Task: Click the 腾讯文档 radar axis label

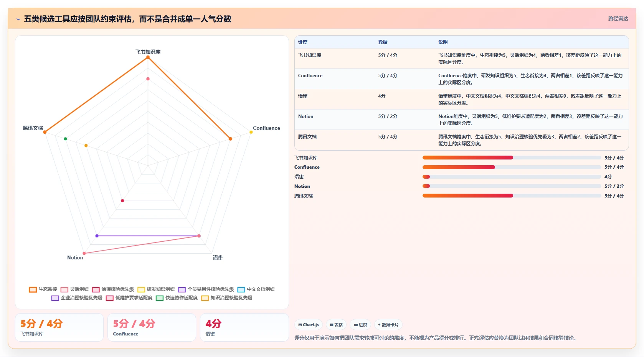Action: coord(33,128)
